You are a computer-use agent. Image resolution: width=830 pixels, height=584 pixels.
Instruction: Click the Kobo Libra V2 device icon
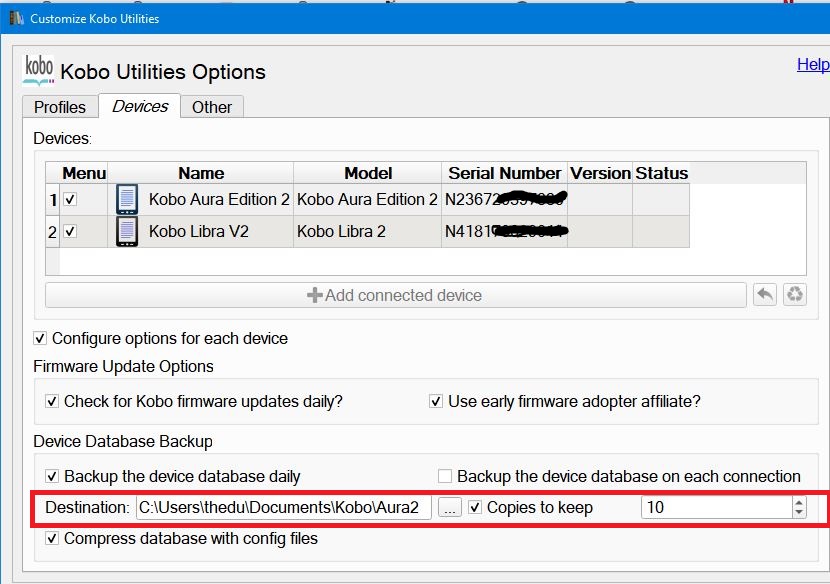pyautogui.click(x=127, y=231)
